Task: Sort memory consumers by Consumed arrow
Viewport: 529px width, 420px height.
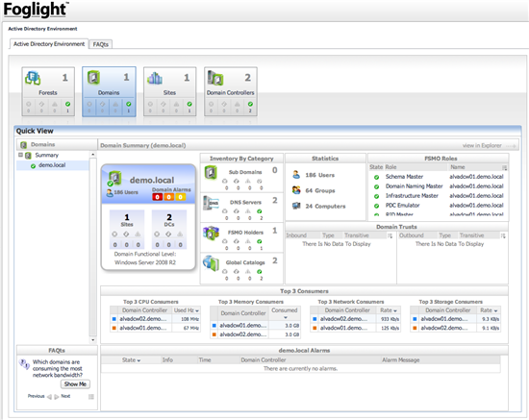Action: 286,317
